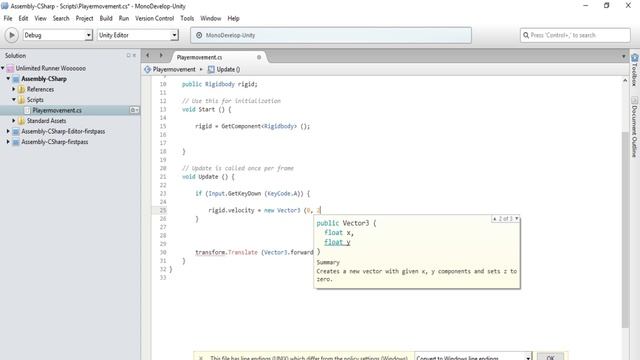Expand the References folder
This screenshot has width=640, height=360.
click(x=13, y=89)
